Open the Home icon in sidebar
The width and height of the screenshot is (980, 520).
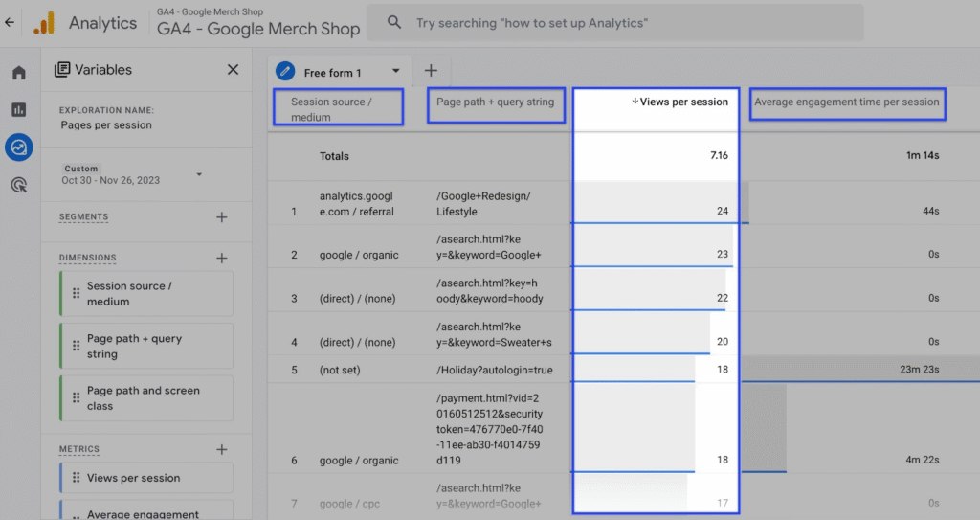tap(19, 73)
